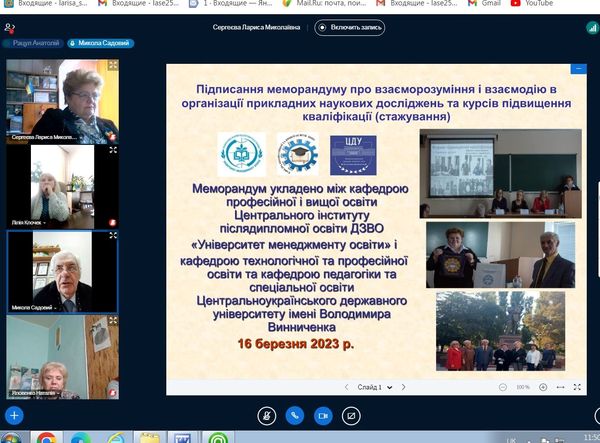Switch to the YouTube browser tab
Viewport: 600px width, 443px height.
pyautogui.click(x=533, y=4)
